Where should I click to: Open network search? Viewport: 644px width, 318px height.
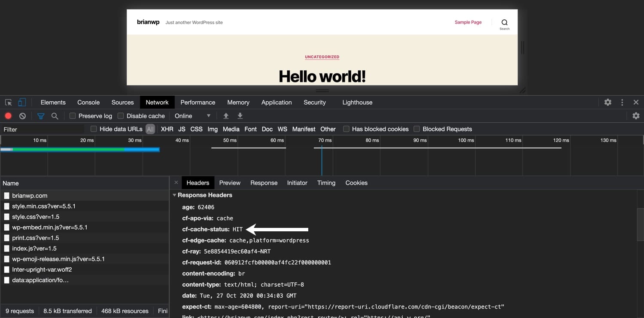pyautogui.click(x=54, y=115)
